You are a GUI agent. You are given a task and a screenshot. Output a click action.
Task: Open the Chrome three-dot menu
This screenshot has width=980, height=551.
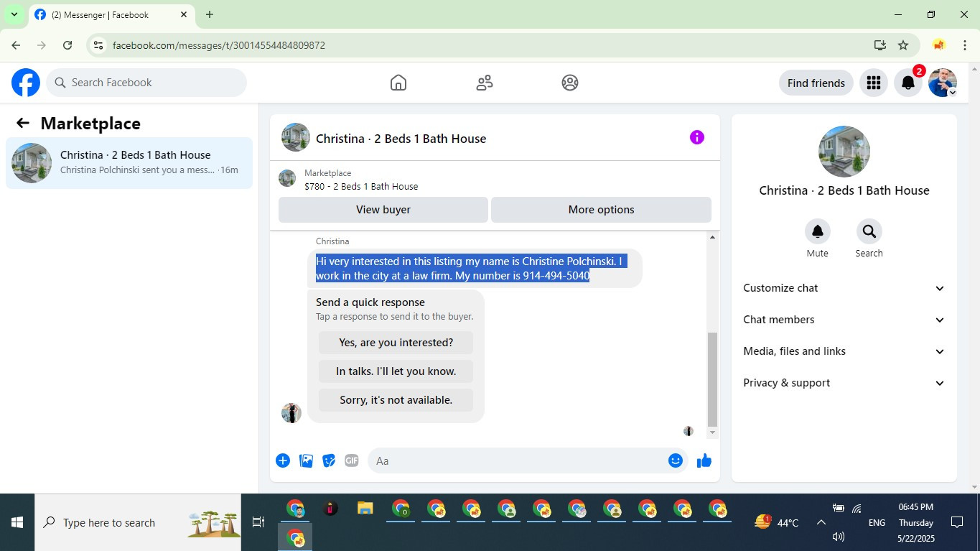point(965,45)
